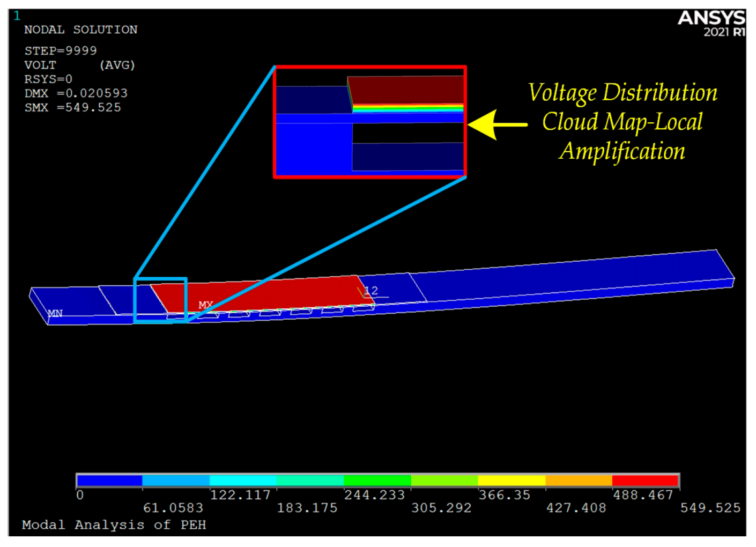Image resolution: width=756 pixels, height=547 pixels.
Task: Click the VOLT (AVG) label
Action: tap(80, 65)
